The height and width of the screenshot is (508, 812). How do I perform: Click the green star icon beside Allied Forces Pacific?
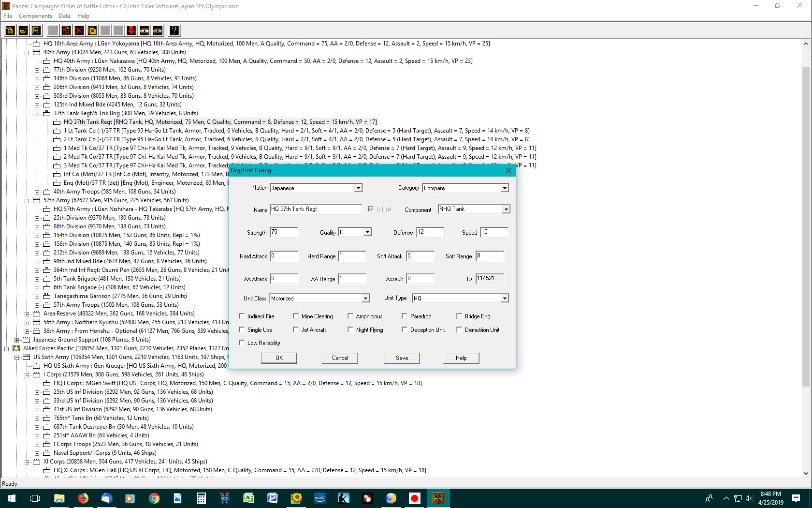click(16, 348)
